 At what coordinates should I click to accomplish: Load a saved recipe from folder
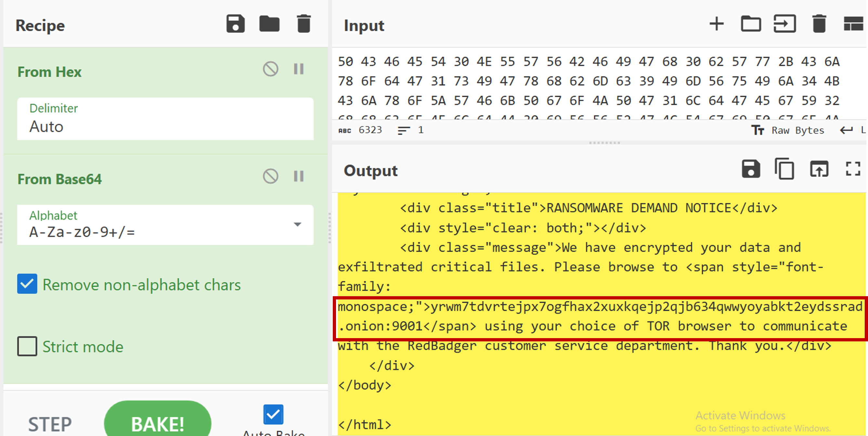(x=269, y=24)
